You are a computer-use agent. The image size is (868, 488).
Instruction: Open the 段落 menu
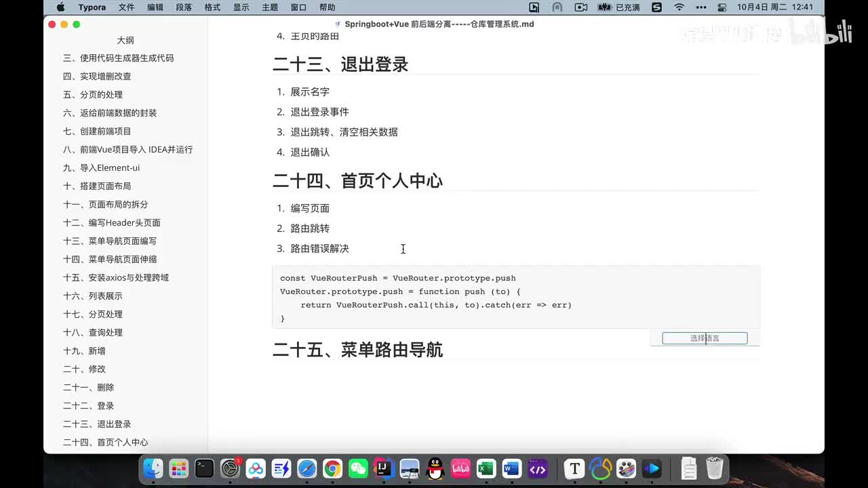pos(184,7)
